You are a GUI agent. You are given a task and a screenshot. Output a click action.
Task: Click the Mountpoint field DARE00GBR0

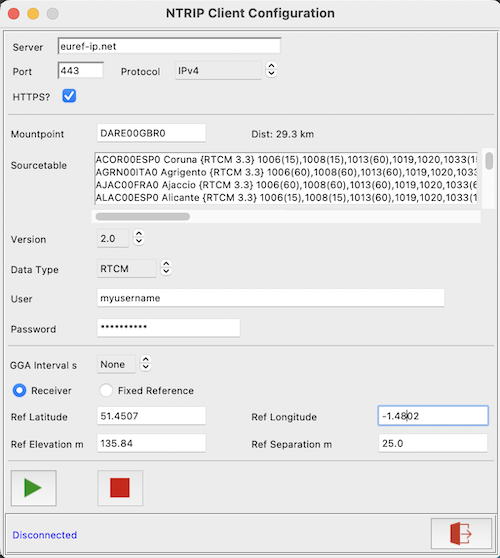151,133
